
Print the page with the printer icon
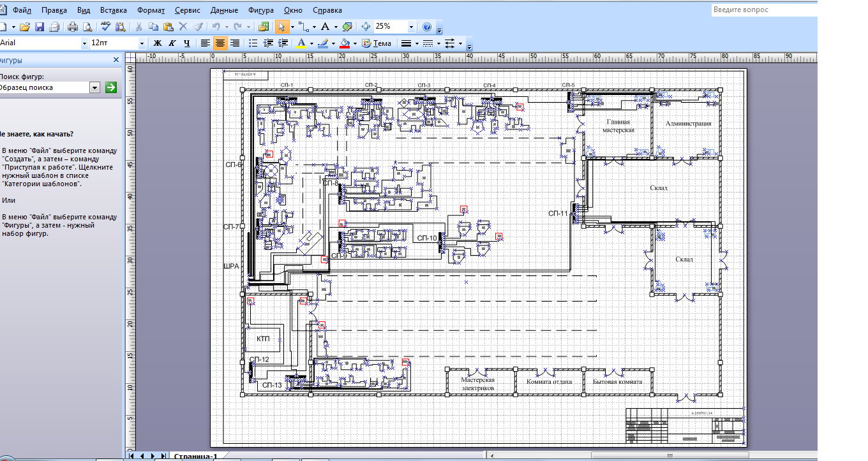(x=73, y=27)
